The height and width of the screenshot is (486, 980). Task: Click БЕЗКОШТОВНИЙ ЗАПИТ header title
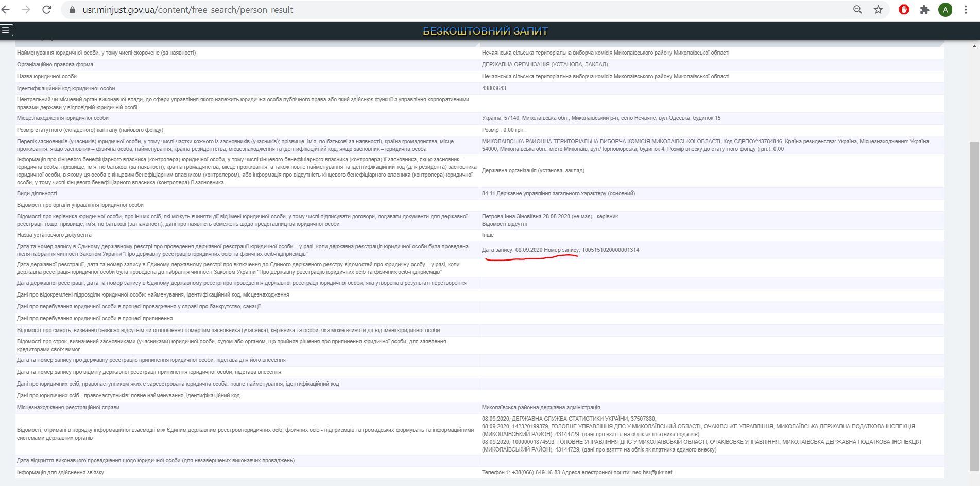485,31
